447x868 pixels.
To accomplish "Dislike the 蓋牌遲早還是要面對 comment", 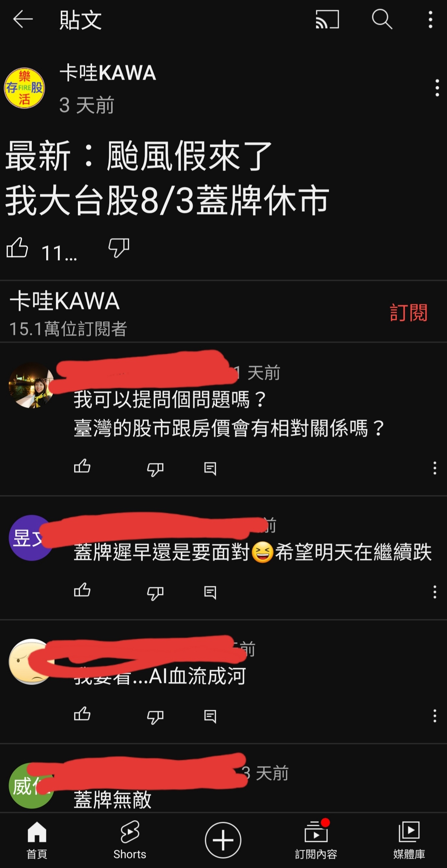I will point(155,593).
